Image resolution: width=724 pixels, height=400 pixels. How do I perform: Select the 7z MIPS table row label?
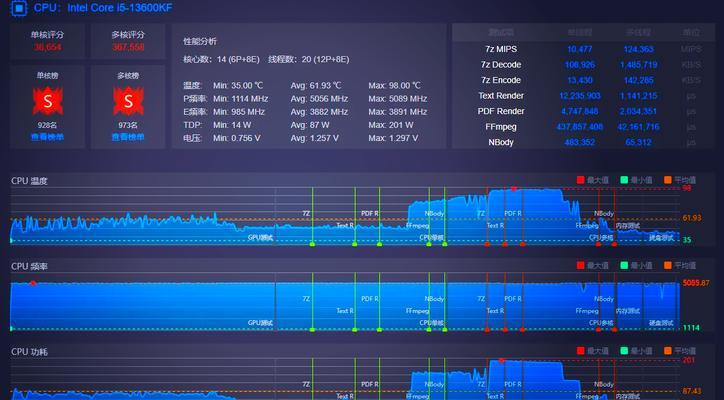coord(501,49)
